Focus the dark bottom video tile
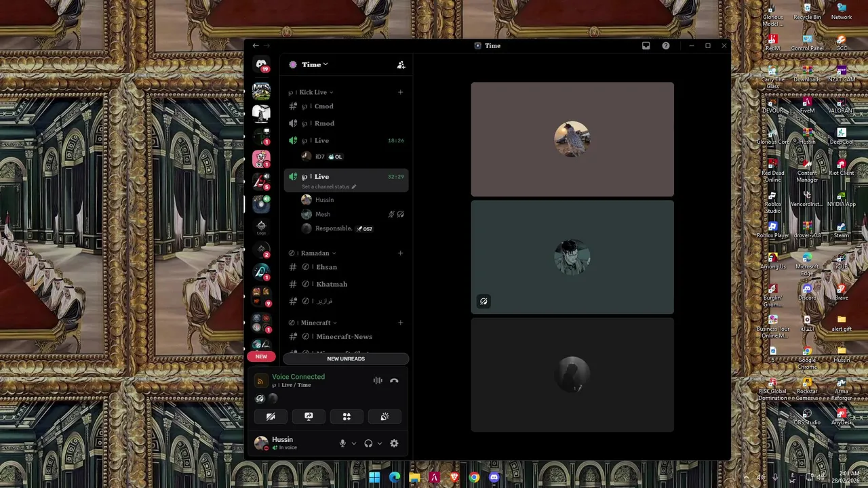The height and width of the screenshot is (488, 868). 572,375
